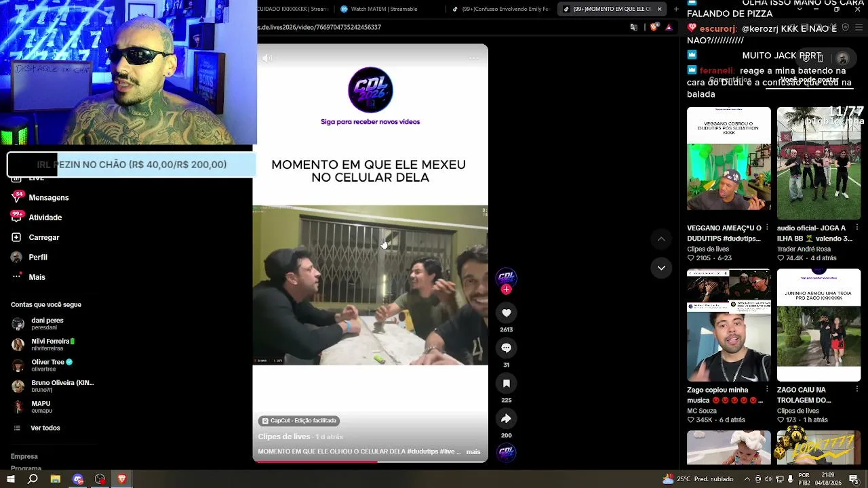Seek on the video progress bar
Viewport: 868px width, 488px height.
coord(370,462)
